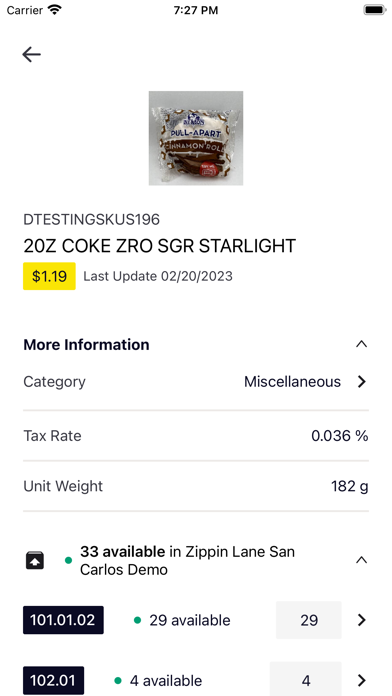This screenshot has height=696, width=392.
Task: Select the Unit Weight 182 g row
Action: [196, 486]
